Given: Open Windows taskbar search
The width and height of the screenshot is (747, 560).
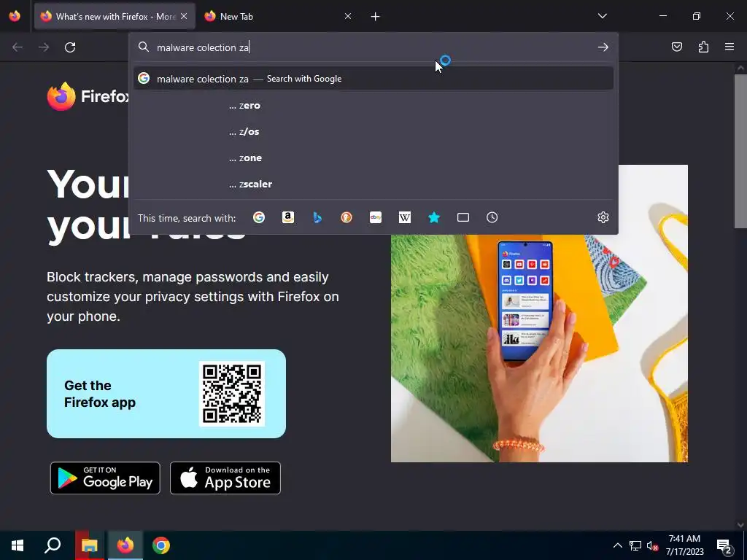Looking at the screenshot, I should tap(53, 545).
